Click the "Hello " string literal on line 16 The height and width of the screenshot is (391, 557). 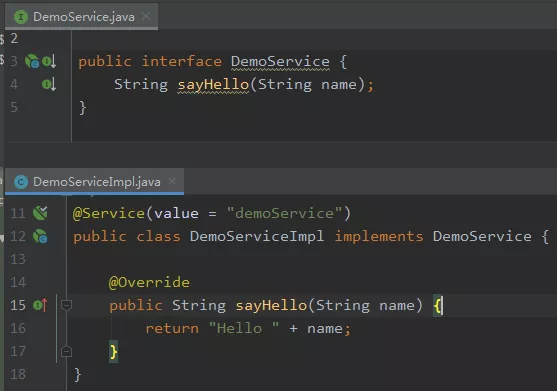pos(244,328)
